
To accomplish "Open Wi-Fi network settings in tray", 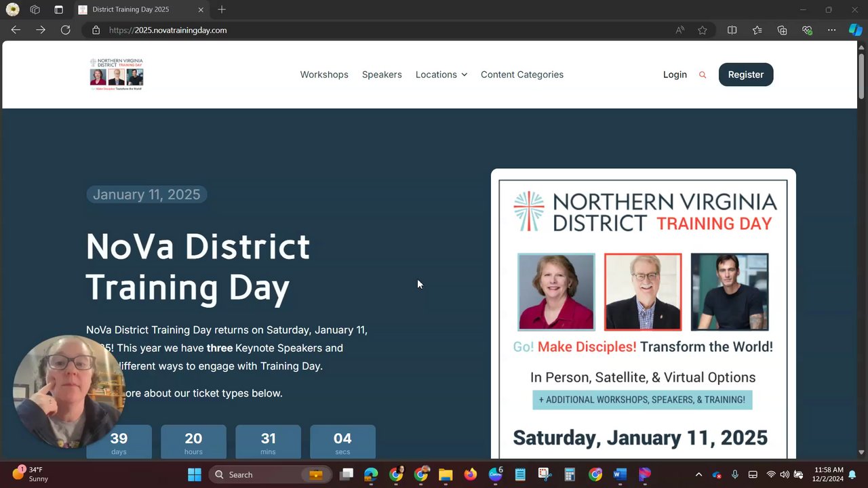I will (771, 474).
